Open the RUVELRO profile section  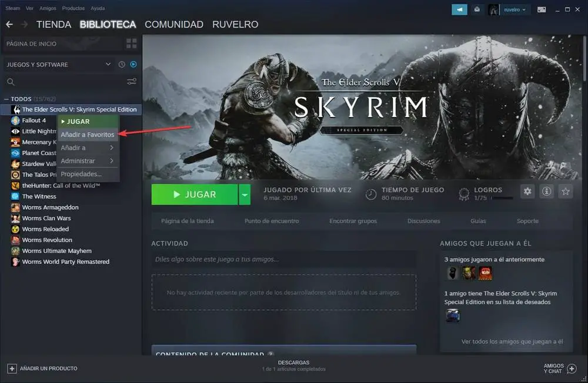[235, 24]
